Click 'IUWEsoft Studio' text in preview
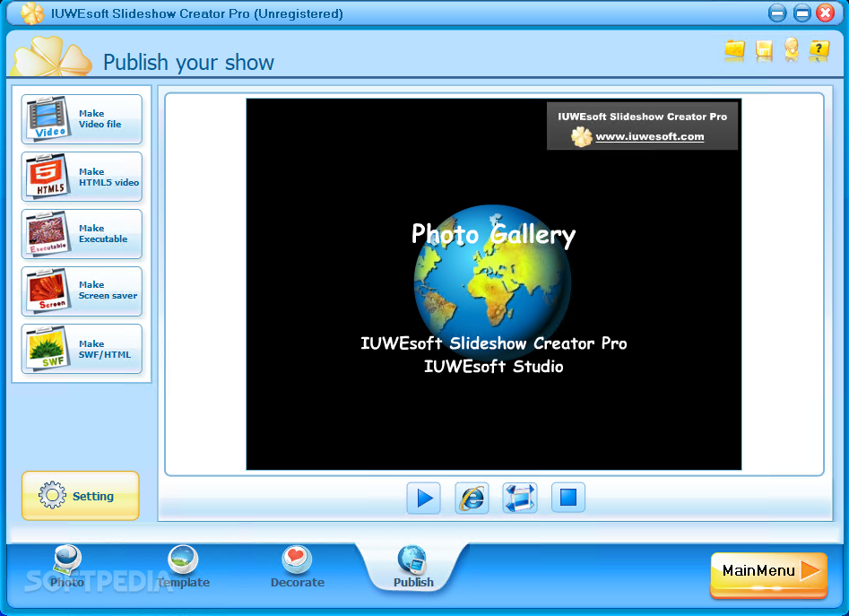Image resolution: width=849 pixels, height=616 pixels. click(x=493, y=367)
